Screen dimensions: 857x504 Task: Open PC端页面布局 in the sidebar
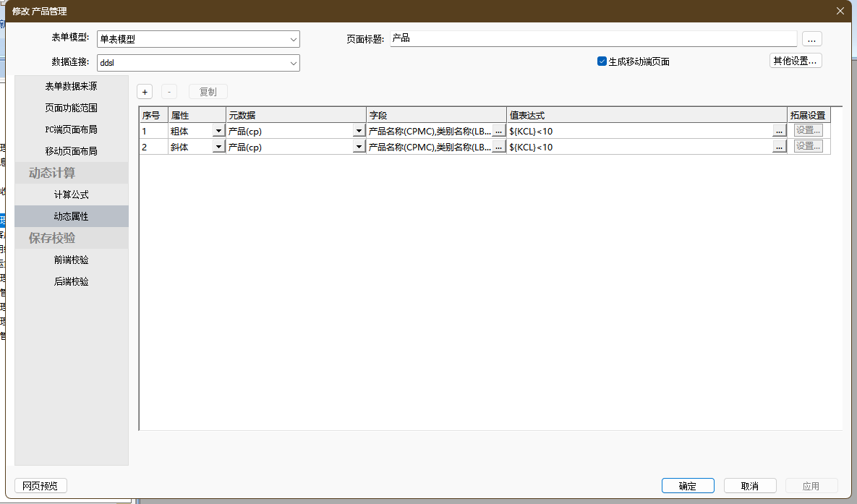[71, 129]
